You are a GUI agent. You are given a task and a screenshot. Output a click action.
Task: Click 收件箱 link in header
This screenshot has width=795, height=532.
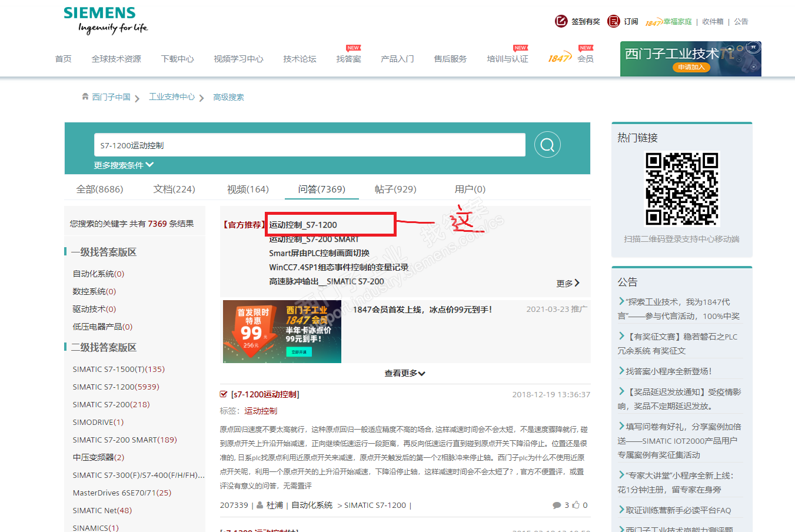coord(713,22)
